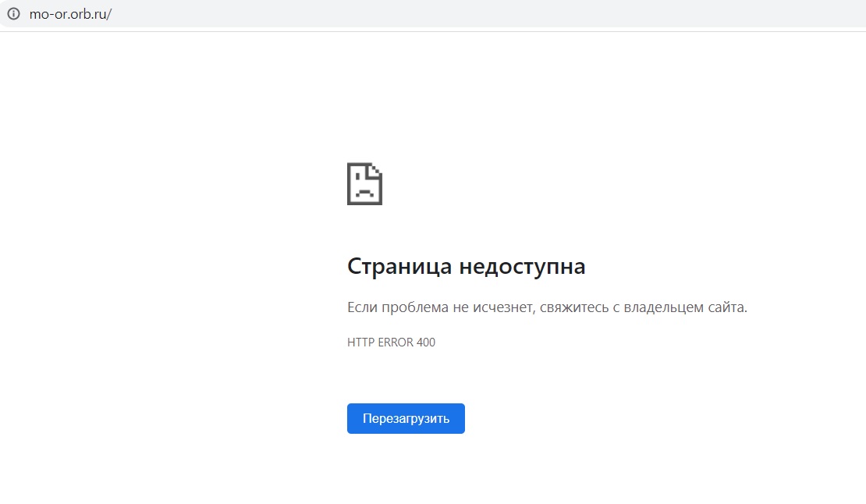
Task: Click the mo-or.orb.ru URL text
Action: tap(70, 14)
